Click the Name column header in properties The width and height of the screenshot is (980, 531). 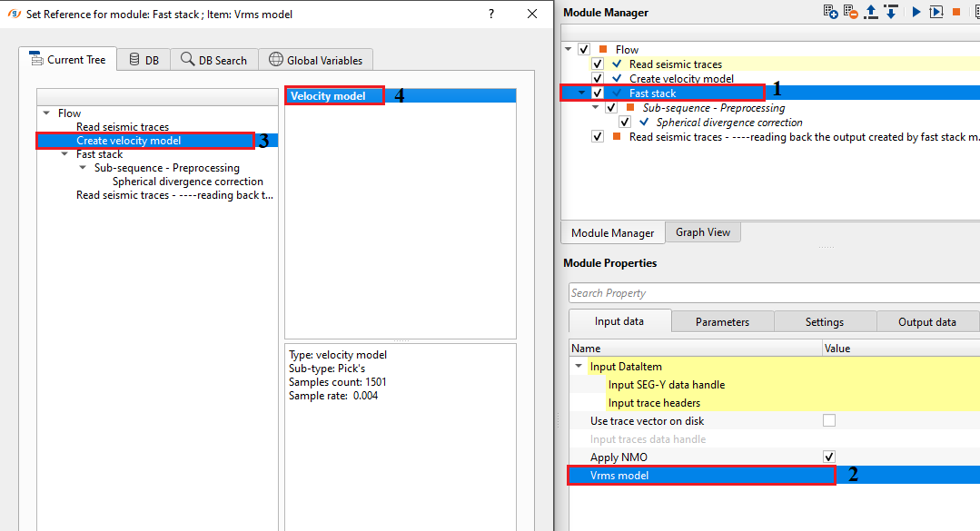(695, 348)
